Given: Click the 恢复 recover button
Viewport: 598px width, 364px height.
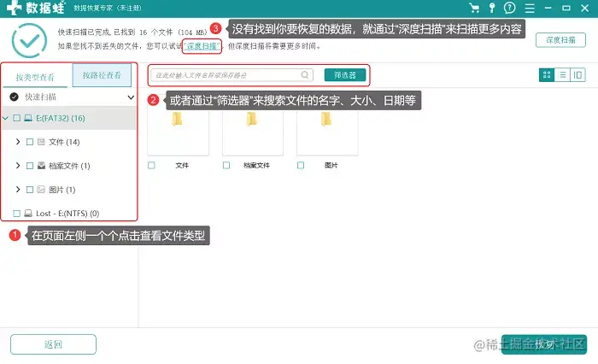Looking at the screenshot, I should 544,344.
